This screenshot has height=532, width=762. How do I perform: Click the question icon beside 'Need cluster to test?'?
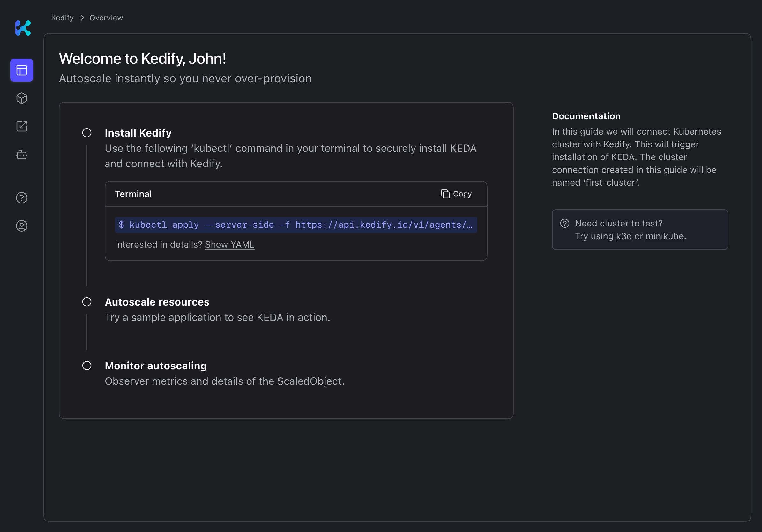coord(565,224)
